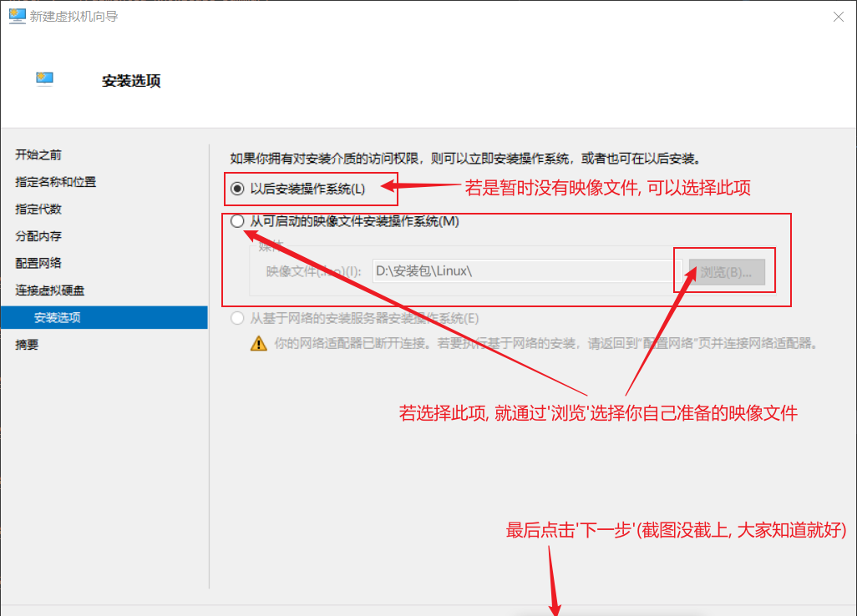Click the 映像文件 path input field

point(522,271)
